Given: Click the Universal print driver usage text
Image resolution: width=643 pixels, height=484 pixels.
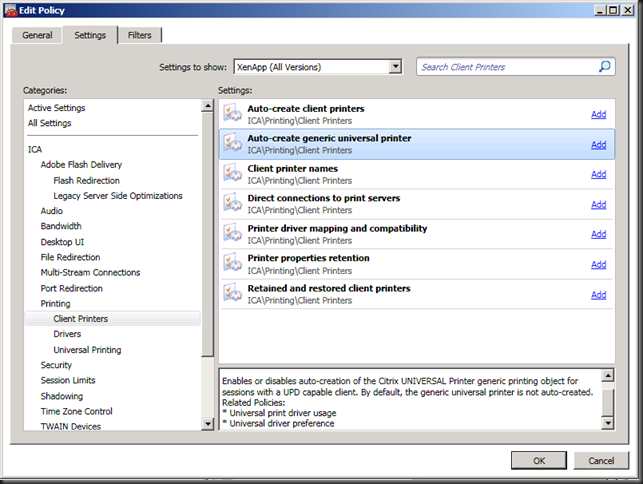Looking at the screenshot, I should click(283, 413).
